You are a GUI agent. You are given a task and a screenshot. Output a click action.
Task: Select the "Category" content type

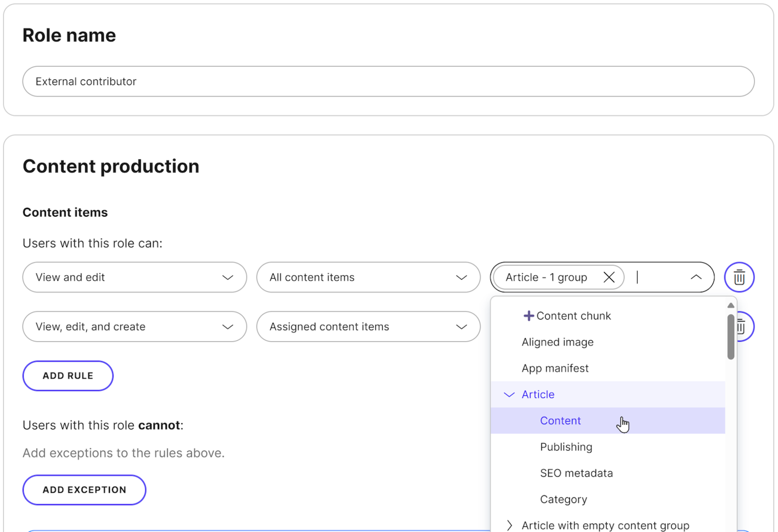coord(563,499)
